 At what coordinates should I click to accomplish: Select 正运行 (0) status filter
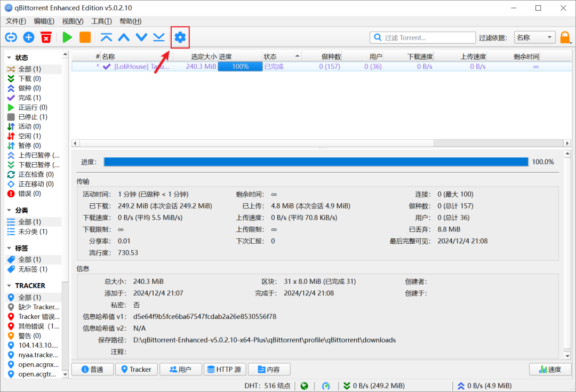pos(34,107)
